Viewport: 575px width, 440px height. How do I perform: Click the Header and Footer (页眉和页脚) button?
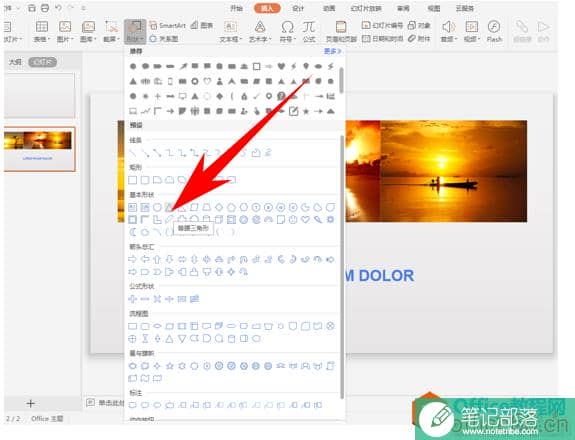[341, 32]
